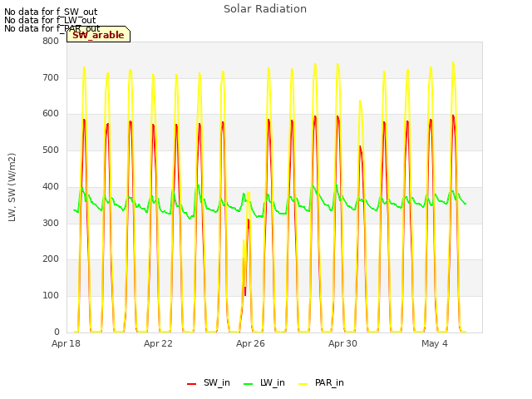Click the 700 y-axis tick label

coord(51,77)
